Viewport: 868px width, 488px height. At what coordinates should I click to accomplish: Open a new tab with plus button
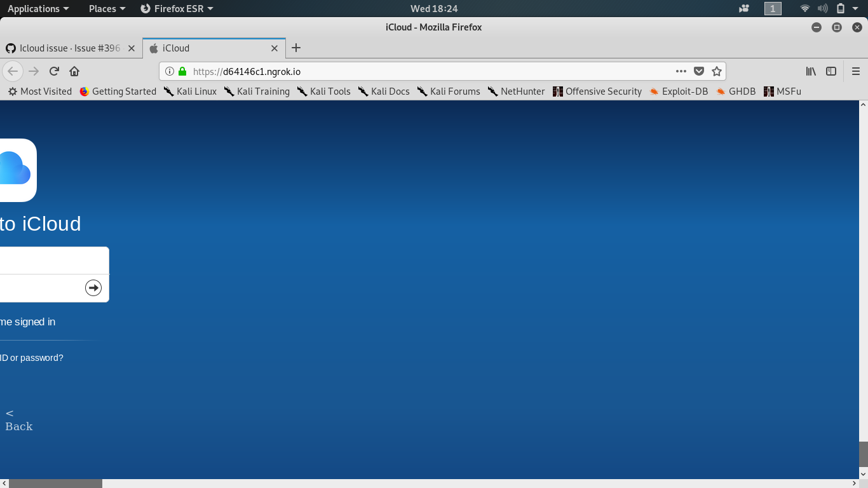pos(296,48)
